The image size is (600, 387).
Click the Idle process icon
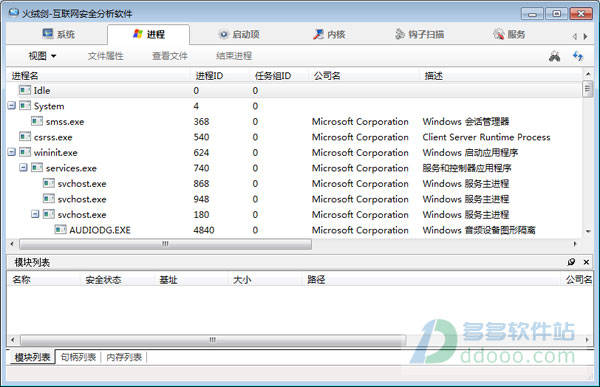point(25,90)
